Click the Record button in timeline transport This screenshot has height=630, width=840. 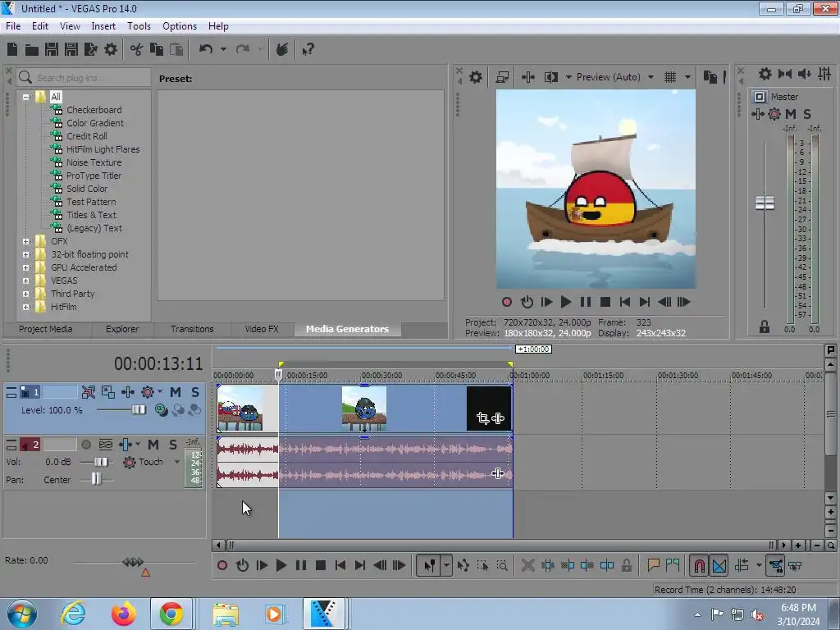222,565
